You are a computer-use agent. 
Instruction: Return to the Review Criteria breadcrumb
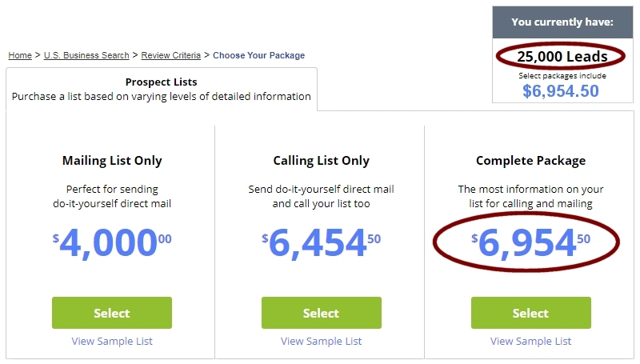pos(170,56)
